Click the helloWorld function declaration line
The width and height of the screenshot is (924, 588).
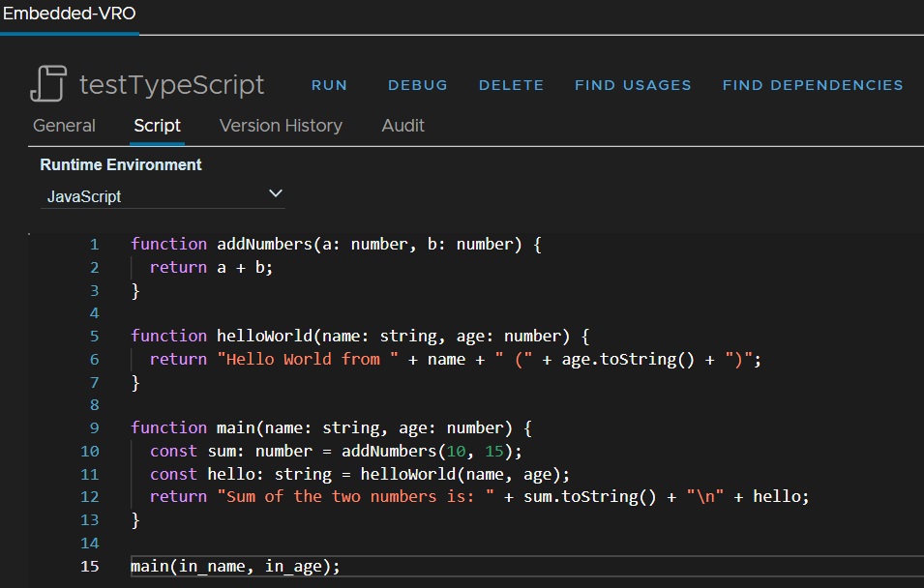(360, 337)
